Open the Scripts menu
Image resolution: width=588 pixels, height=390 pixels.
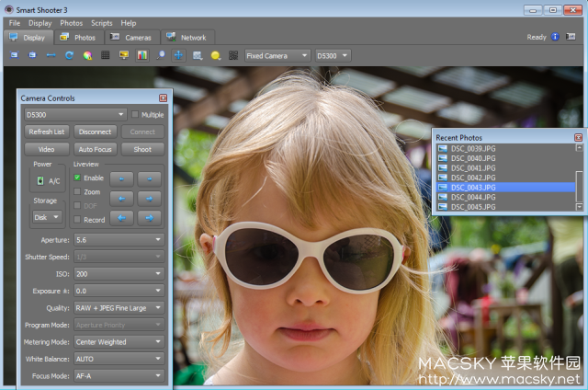click(x=102, y=23)
